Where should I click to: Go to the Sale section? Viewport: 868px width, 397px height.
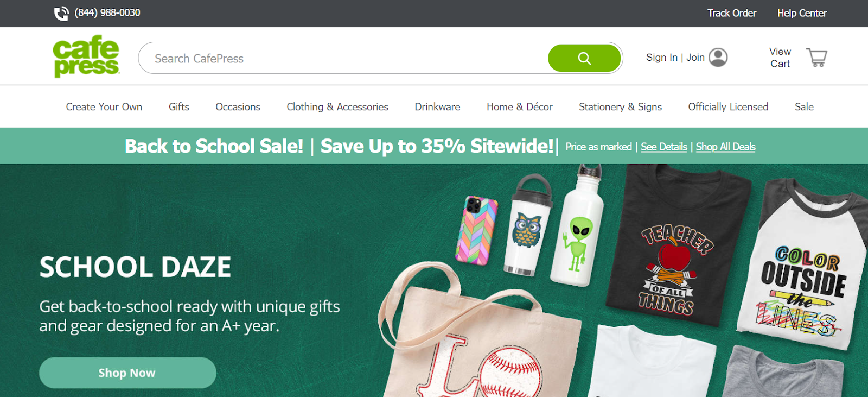[804, 107]
